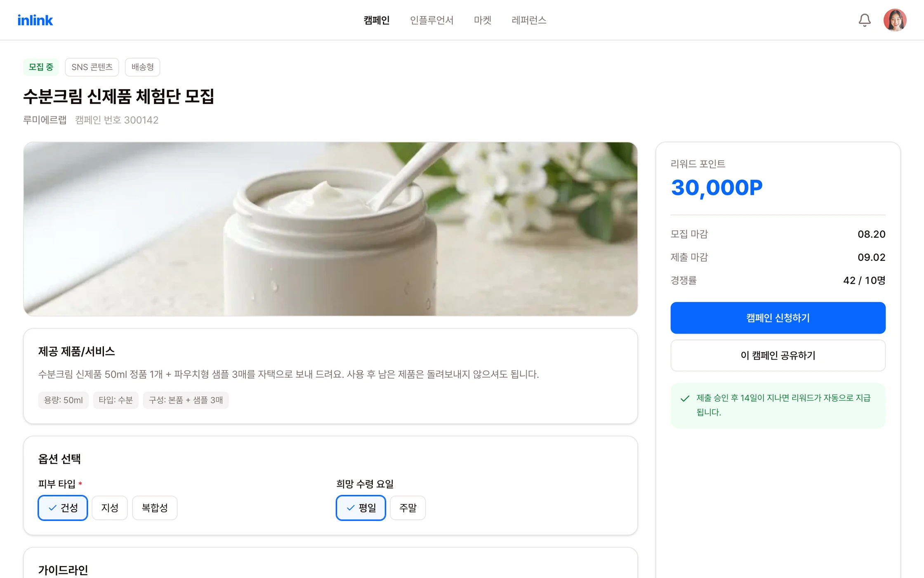Open the 레퍼런스 nav tab
The height and width of the screenshot is (578, 924).
point(529,20)
